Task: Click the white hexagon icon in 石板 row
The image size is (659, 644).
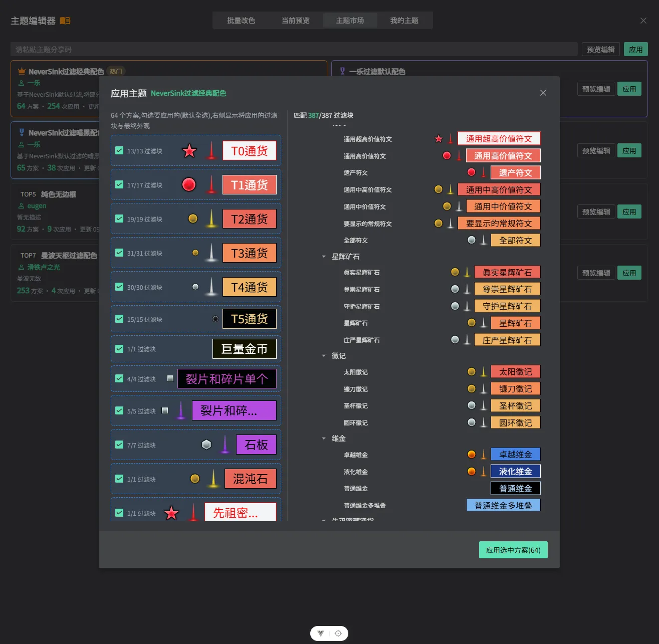Action: click(x=206, y=445)
